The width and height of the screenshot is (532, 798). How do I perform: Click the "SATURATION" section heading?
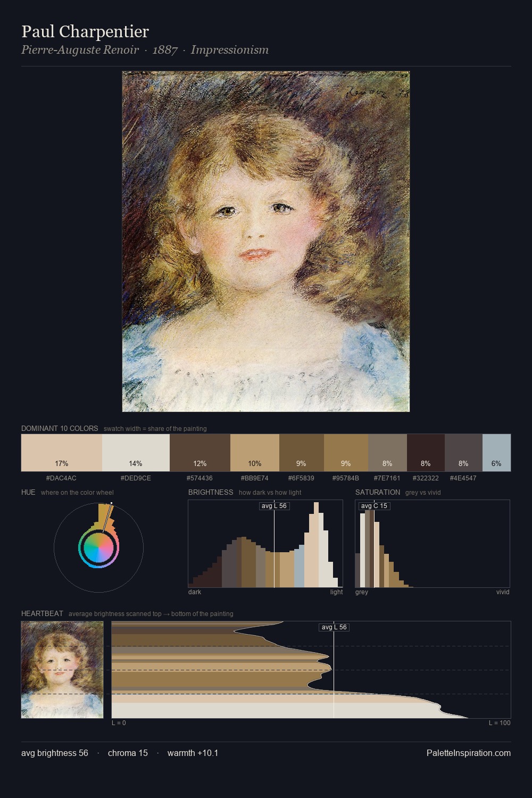[x=378, y=492]
